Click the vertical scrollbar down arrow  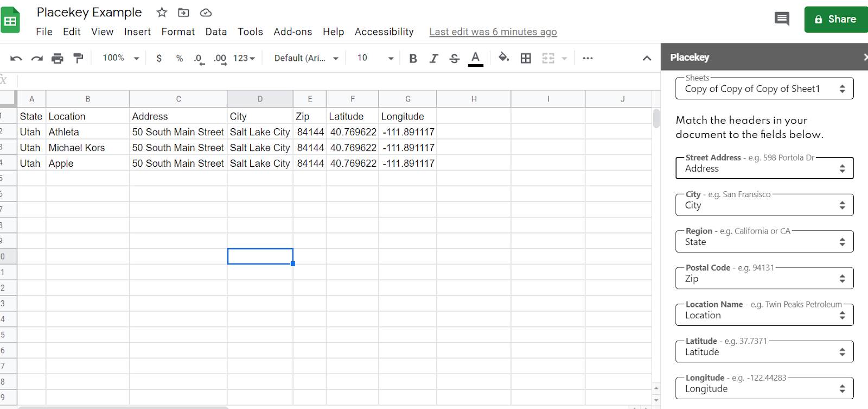pyautogui.click(x=656, y=400)
